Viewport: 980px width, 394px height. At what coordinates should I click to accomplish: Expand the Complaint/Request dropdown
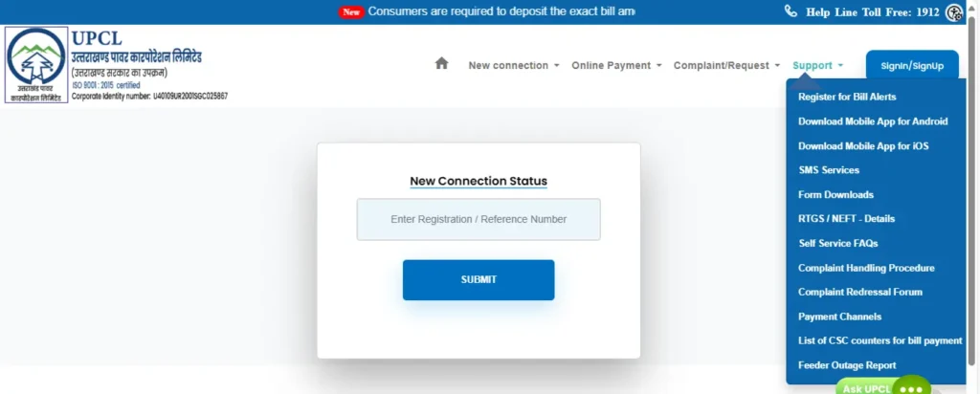(x=727, y=66)
